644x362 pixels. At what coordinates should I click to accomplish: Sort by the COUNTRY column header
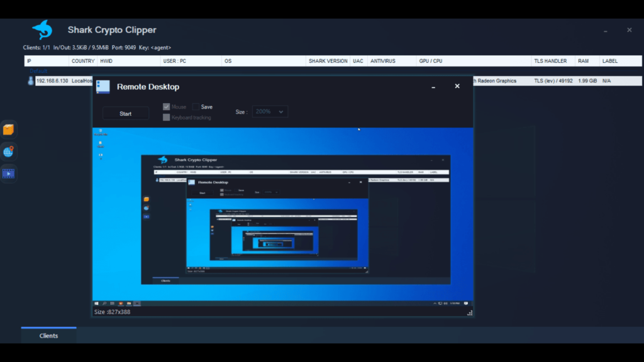83,61
